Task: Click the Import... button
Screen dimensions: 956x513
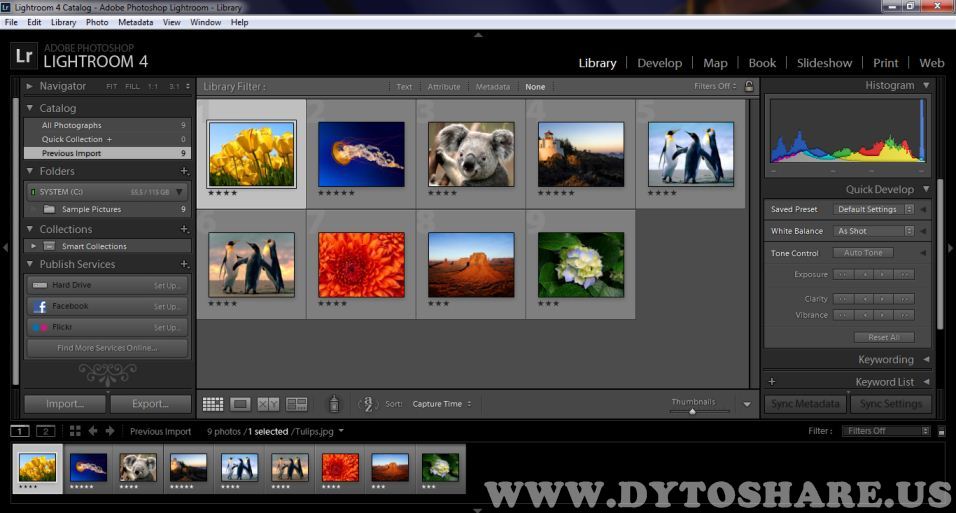Action: [x=65, y=404]
